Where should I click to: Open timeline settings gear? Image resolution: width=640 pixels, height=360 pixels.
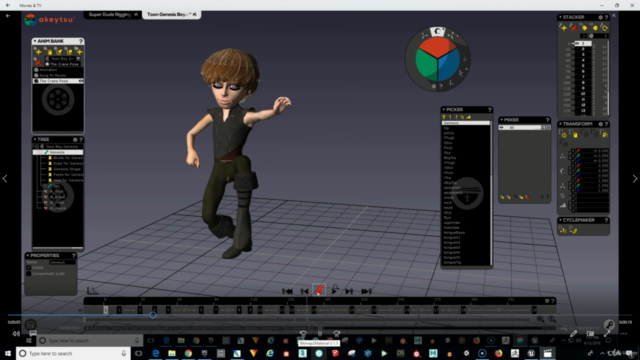547,301
